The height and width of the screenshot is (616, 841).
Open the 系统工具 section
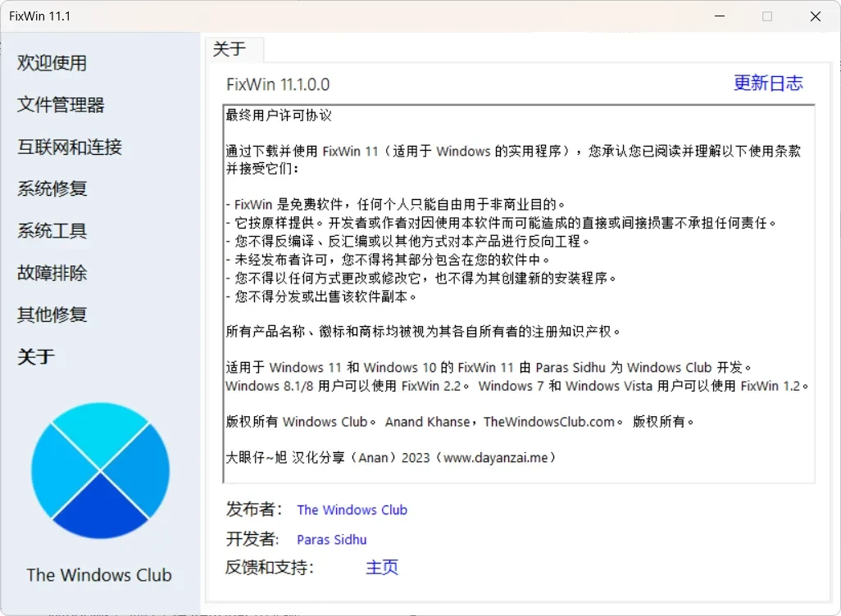point(52,230)
